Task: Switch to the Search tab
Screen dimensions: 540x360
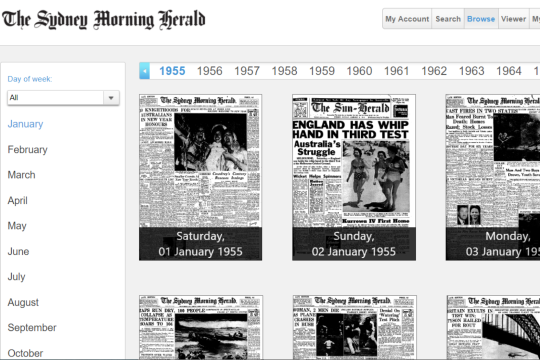Action: click(448, 19)
